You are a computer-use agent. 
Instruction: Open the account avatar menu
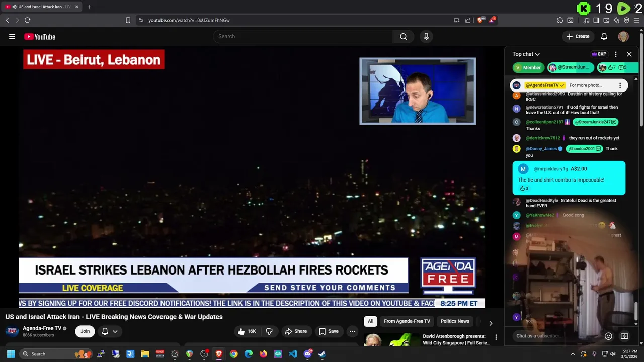[x=623, y=36]
